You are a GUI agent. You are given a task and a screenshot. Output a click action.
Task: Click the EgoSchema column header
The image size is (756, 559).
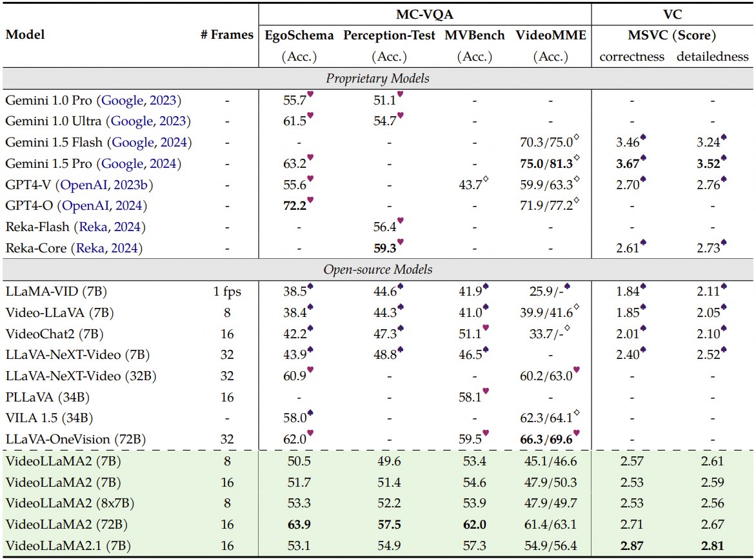tap(299, 36)
